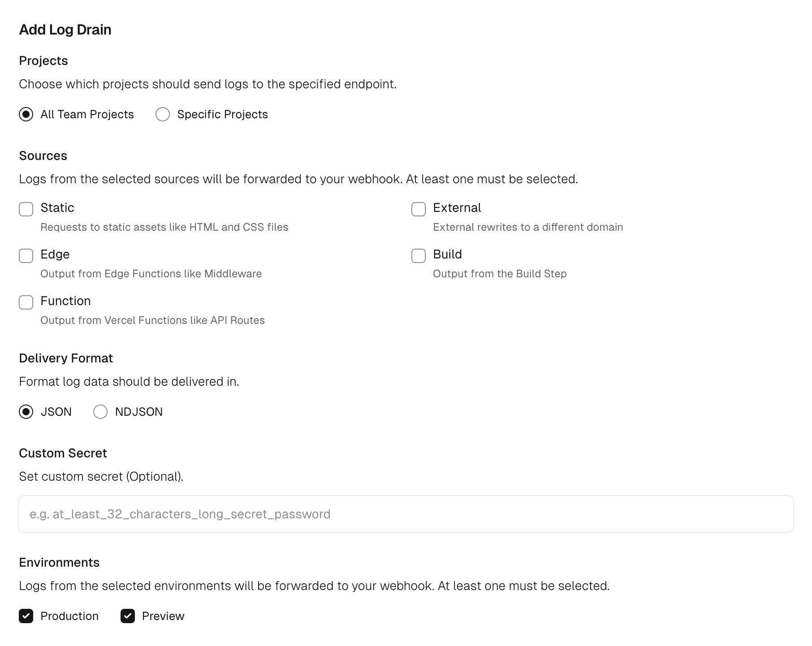
Task: Click the 'Function' source label text
Action: pos(65,301)
